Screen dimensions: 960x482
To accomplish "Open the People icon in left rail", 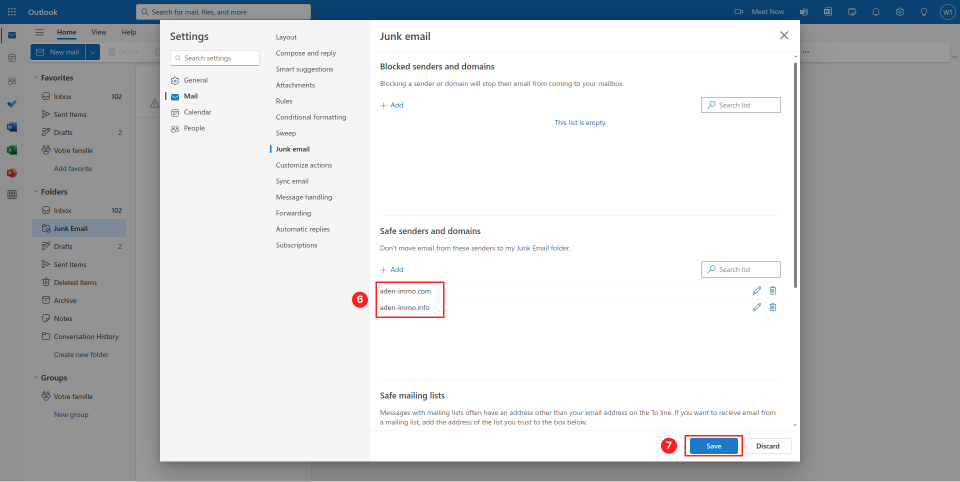I will pyautogui.click(x=12, y=81).
